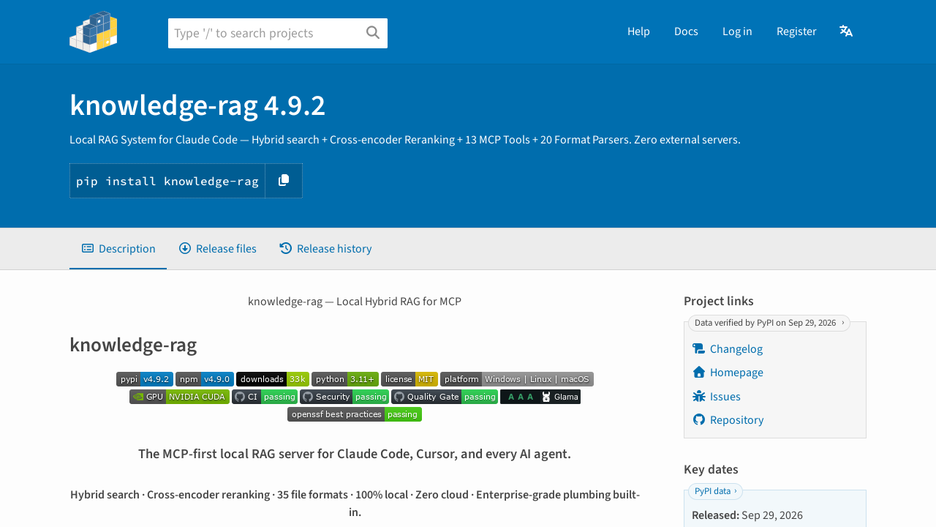
Task: Copy pip install command
Action: pyautogui.click(x=284, y=180)
